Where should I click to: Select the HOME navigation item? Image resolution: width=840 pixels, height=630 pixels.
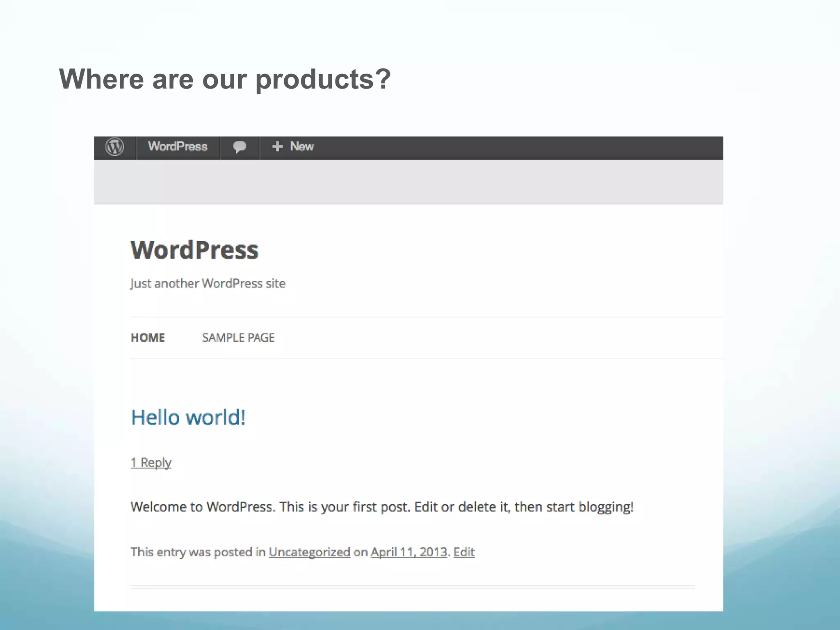[x=148, y=338]
